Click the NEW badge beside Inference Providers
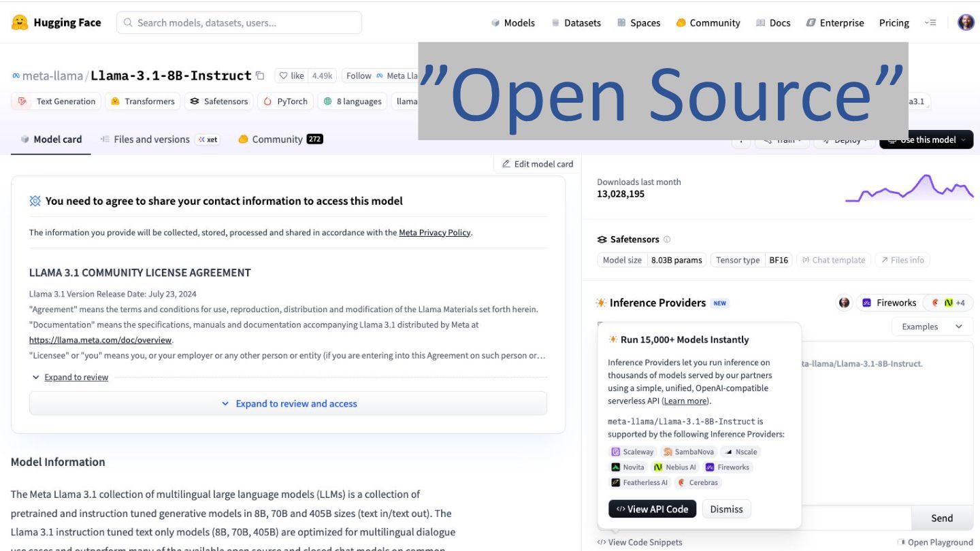The height and width of the screenshot is (551, 980). (720, 303)
